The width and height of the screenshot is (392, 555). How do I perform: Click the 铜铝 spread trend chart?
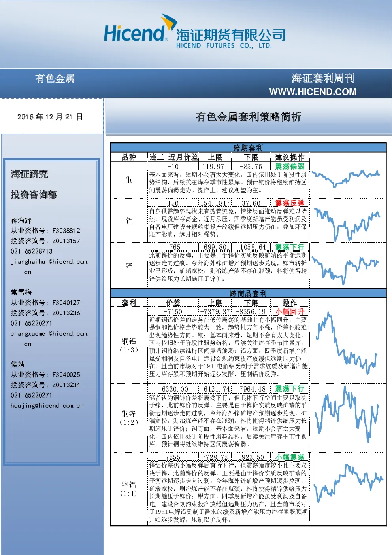(348, 343)
